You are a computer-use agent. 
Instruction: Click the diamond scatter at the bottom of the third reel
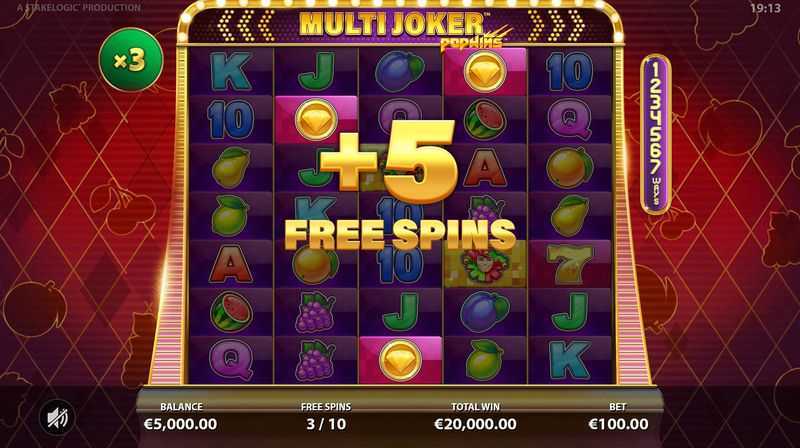point(401,360)
